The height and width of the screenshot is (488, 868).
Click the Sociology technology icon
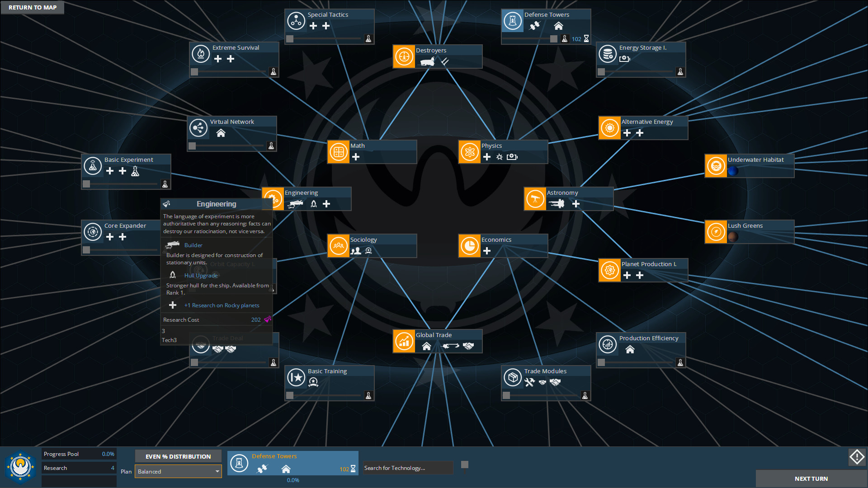[x=338, y=246]
